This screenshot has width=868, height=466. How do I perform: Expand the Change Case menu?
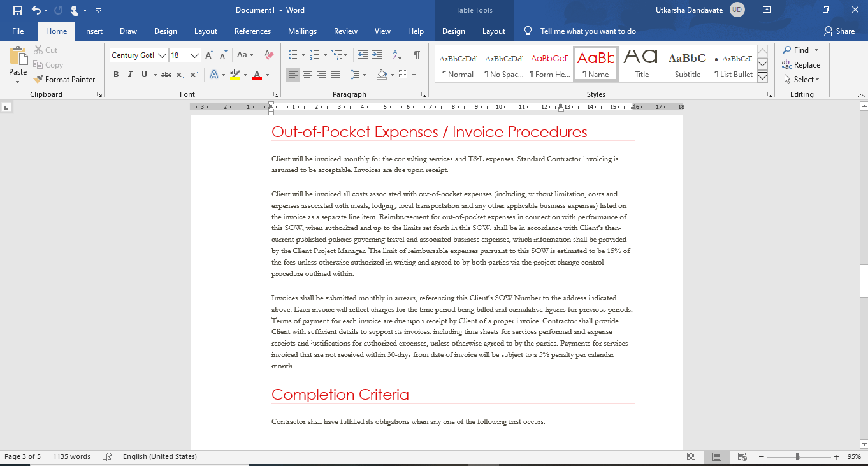coord(245,55)
